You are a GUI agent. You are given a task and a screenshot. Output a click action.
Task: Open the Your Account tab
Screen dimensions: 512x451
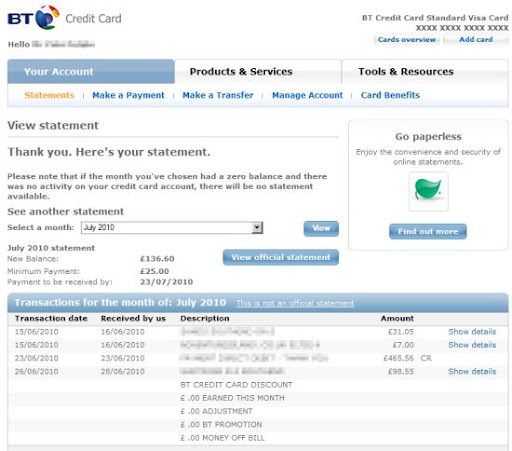pyautogui.click(x=91, y=71)
